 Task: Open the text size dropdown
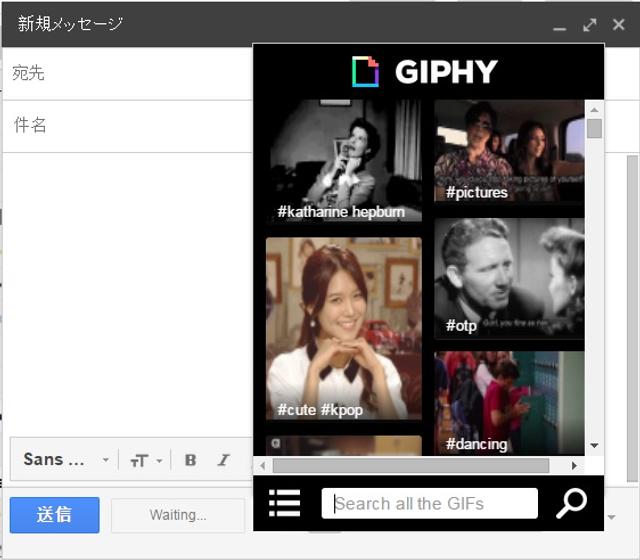146,460
